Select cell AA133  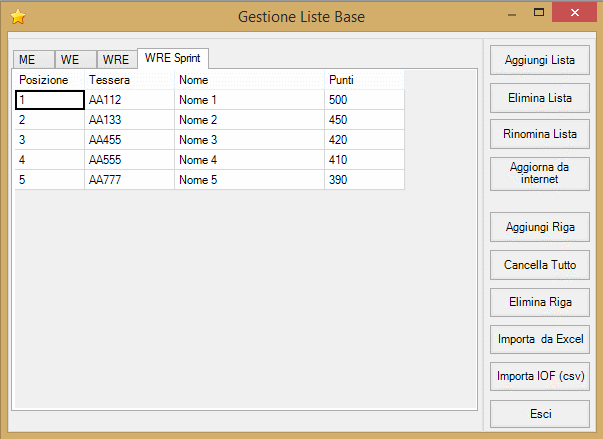[129, 120]
